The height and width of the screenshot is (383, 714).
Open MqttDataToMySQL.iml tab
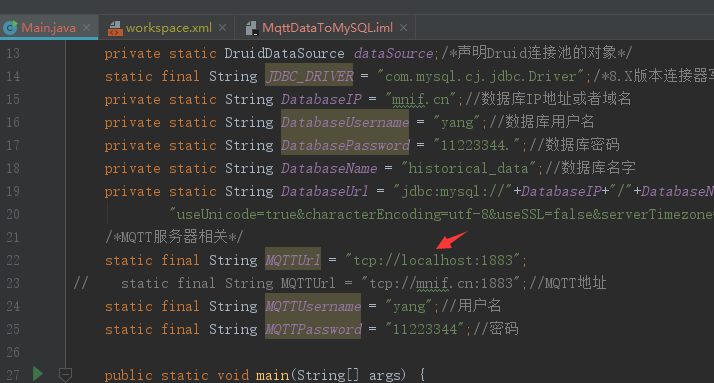[x=327, y=28]
